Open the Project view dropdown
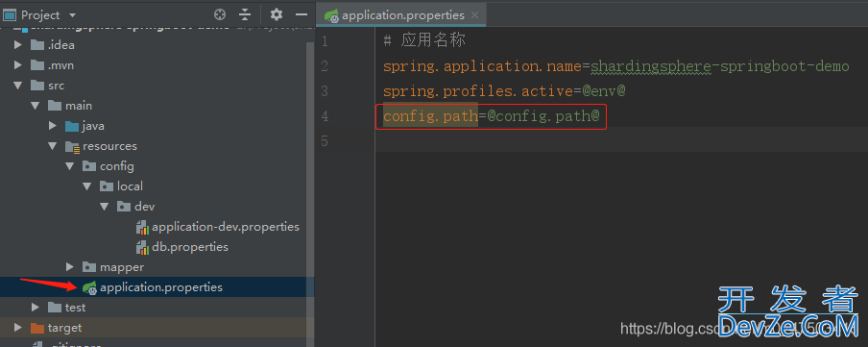868x347 pixels. coord(73,15)
